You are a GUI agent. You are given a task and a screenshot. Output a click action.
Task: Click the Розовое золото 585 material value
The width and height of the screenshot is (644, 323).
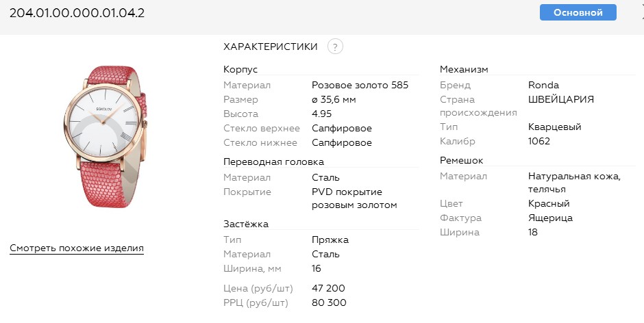(x=360, y=86)
